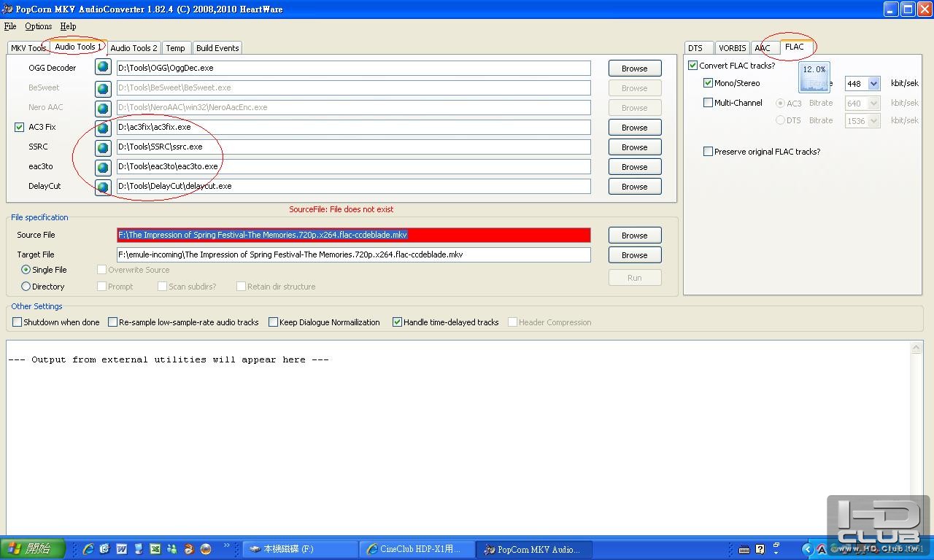The image size is (934, 560).
Task: Click the eac3to path field
Action: pyautogui.click(x=354, y=166)
